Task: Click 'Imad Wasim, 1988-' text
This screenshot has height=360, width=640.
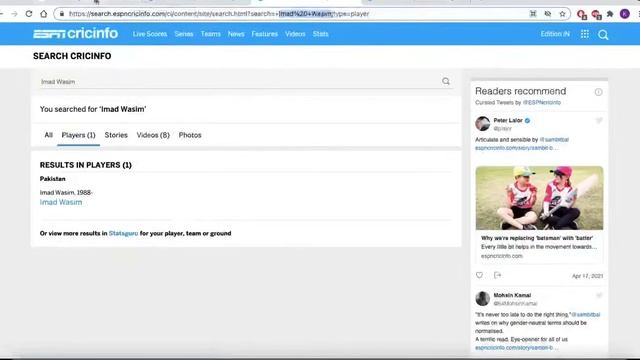Action: click(x=66, y=193)
